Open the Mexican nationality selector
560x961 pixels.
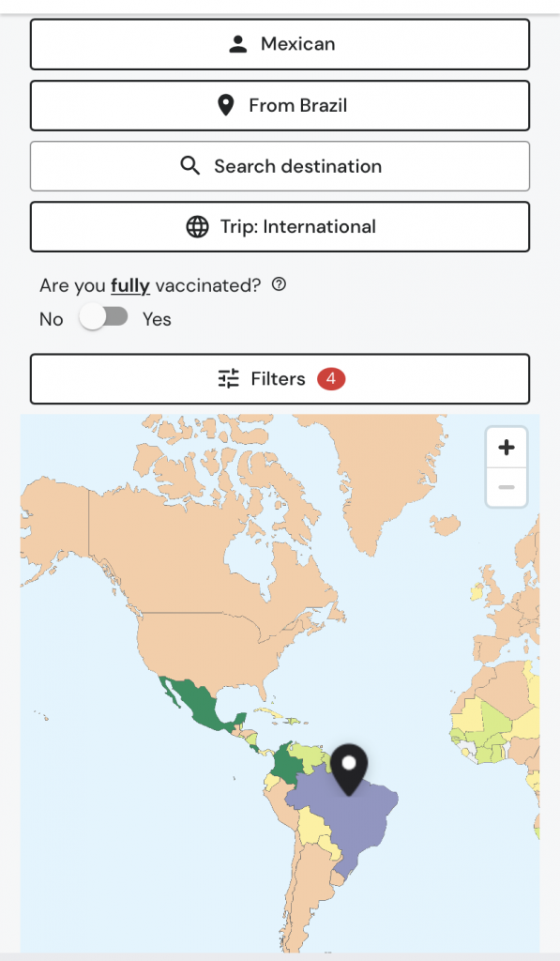click(280, 44)
